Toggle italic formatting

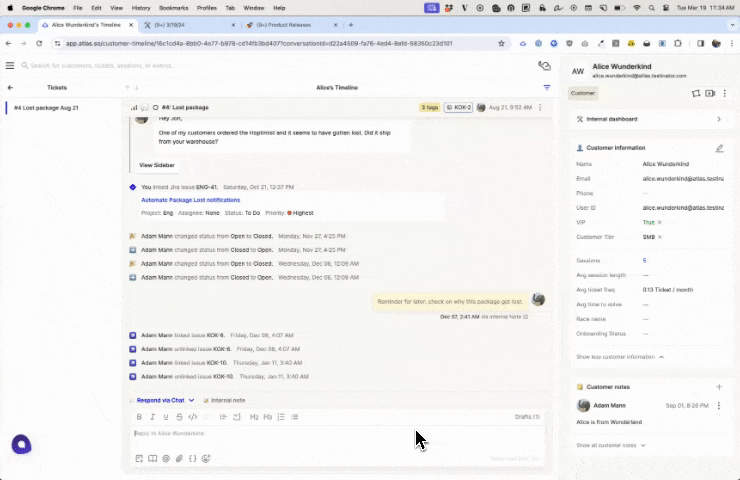tap(152, 417)
